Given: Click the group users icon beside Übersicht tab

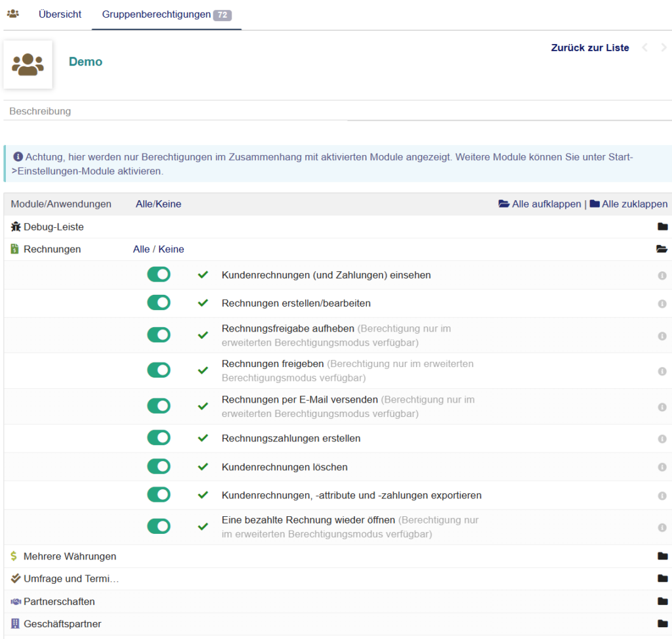Looking at the screenshot, I should pyautogui.click(x=12, y=14).
